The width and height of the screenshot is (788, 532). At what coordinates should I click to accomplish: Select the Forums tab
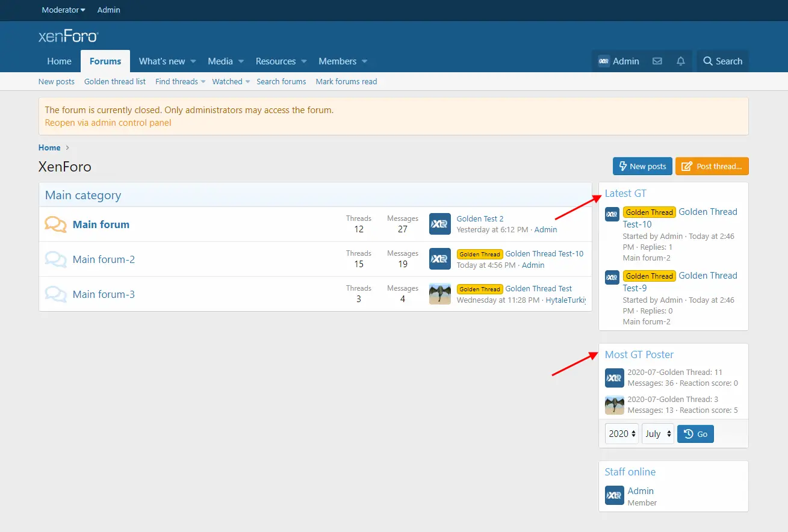click(x=105, y=61)
